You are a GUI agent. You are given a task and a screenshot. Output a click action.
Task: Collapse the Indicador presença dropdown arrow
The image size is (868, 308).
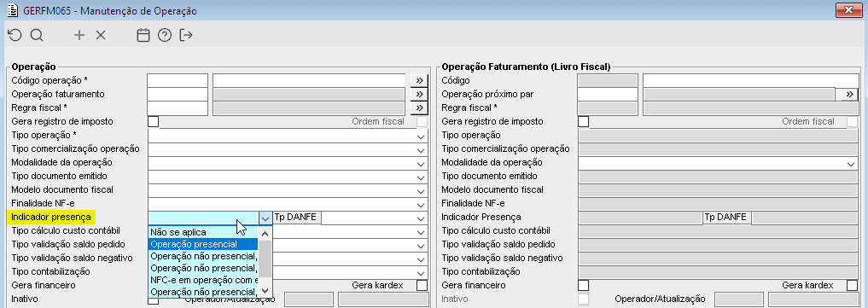(265, 218)
